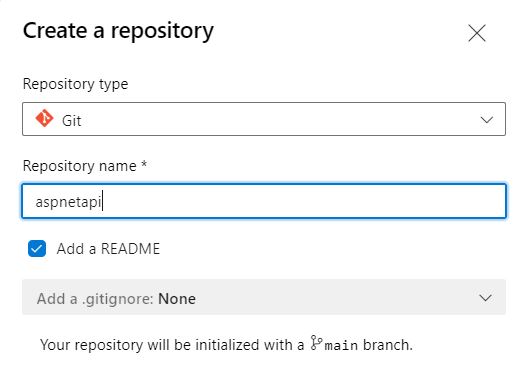Screen dimensions: 526x372
Task: Click the chevron in the .gitignore selector
Action: [x=485, y=298]
